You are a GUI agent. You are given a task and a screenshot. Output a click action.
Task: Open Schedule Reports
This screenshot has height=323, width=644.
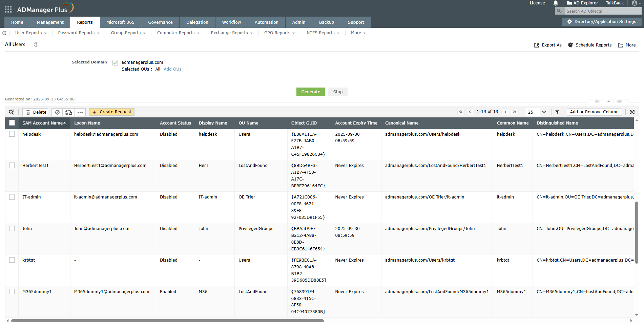click(x=590, y=45)
